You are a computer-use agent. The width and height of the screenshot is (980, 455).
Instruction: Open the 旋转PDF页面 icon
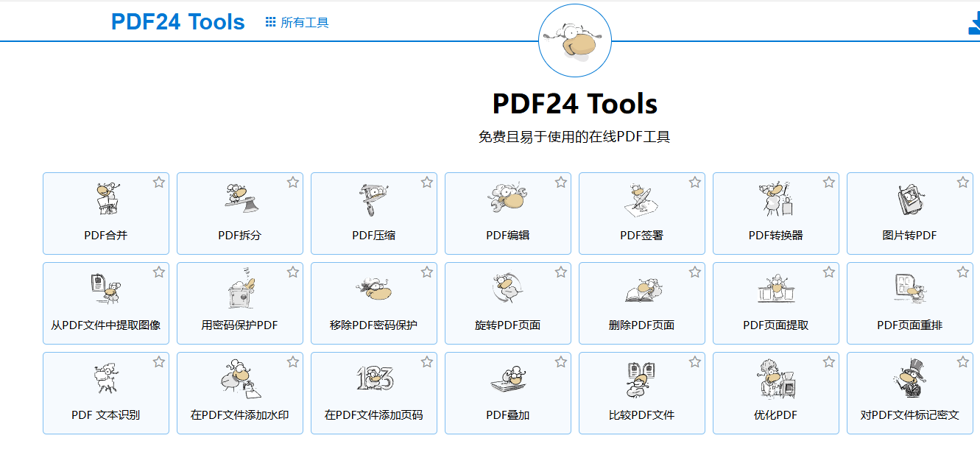coord(508,289)
